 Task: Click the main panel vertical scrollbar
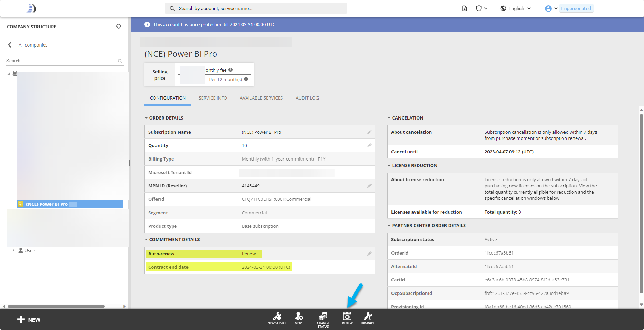coord(641,203)
